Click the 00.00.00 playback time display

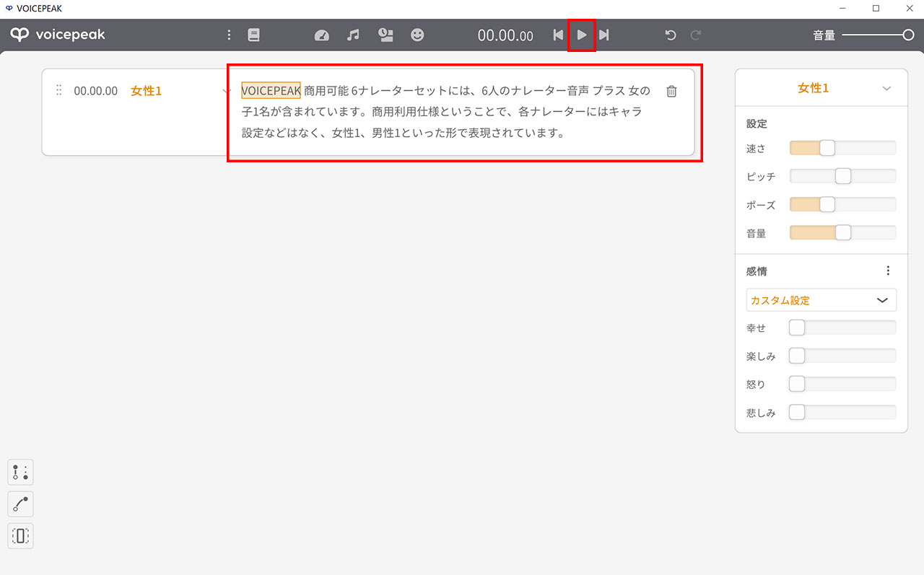click(x=505, y=35)
